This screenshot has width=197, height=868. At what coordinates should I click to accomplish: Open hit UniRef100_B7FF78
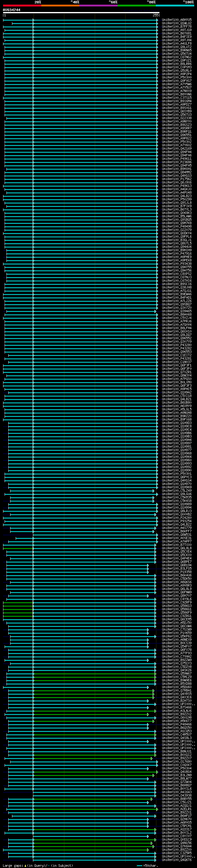click(177, 26)
